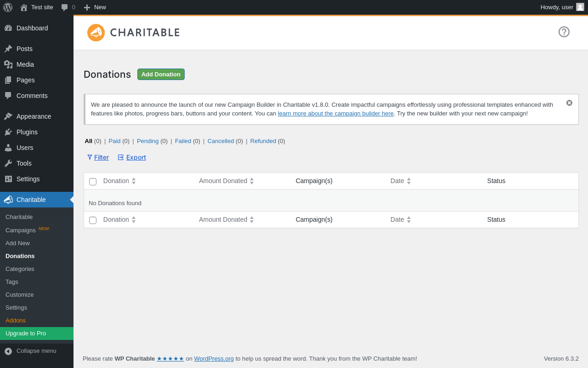Open WordPress.org link in footer
Viewport: 588px width, 368px height.
click(x=214, y=358)
